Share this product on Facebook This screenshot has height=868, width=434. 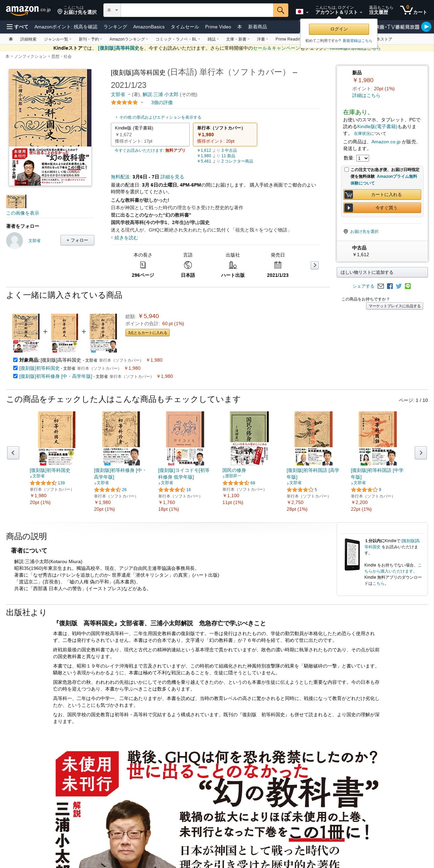[390, 286]
